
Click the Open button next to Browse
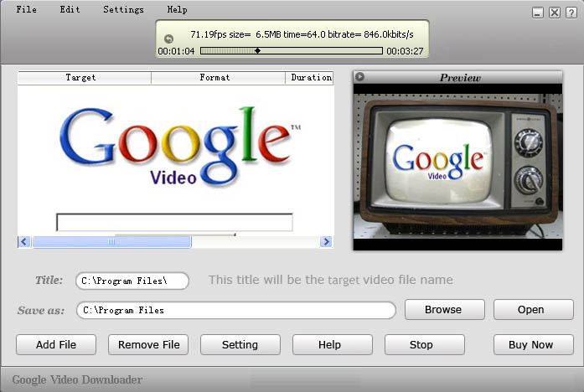pos(533,310)
